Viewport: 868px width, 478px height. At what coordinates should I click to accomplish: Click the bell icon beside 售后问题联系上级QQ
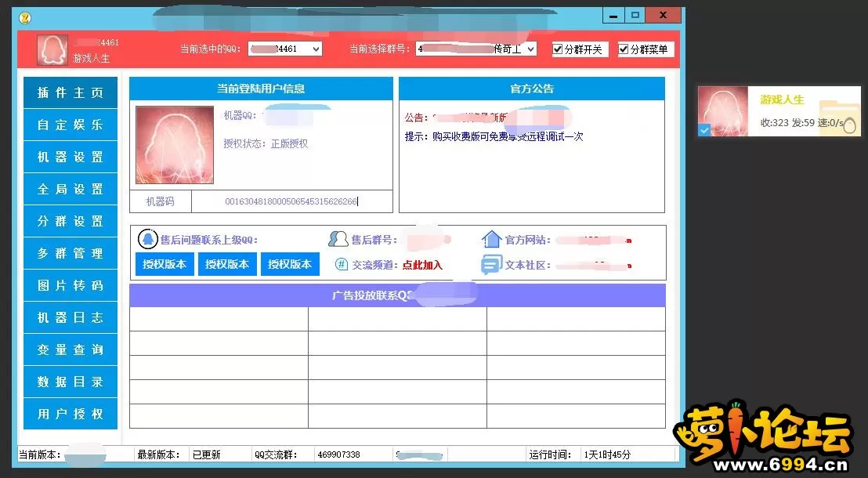pos(147,240)
